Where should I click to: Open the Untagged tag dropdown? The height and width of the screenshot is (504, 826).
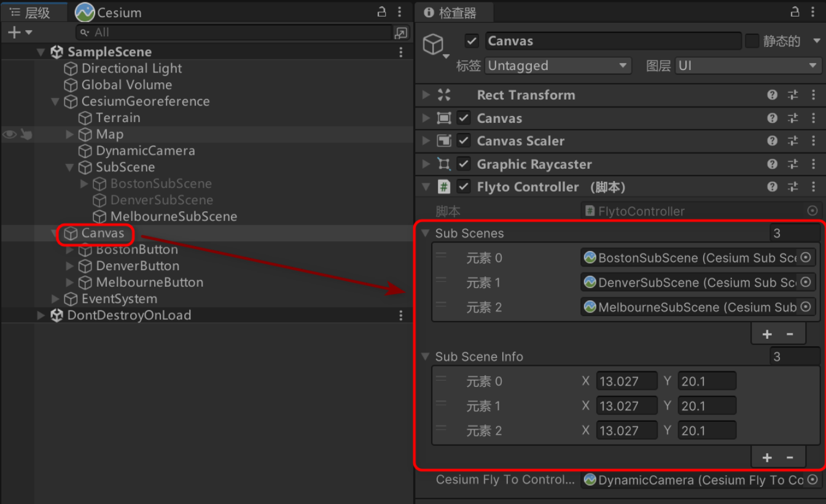click(558, 66)
